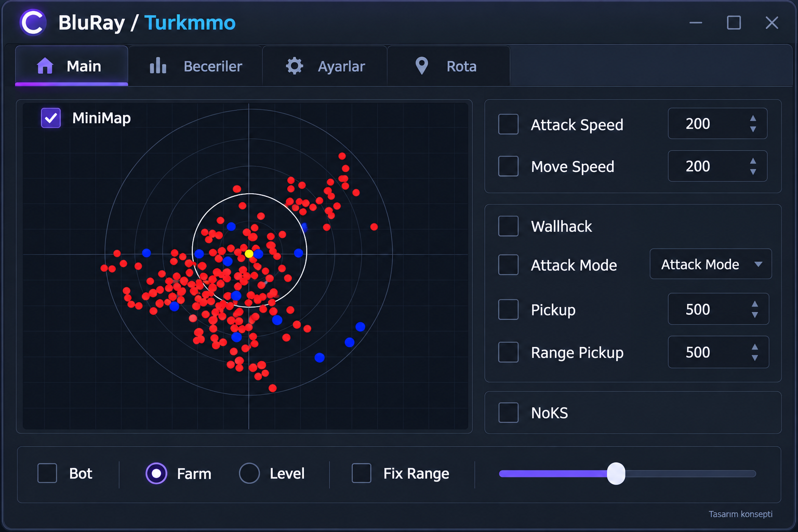This screenshot has width=798, height=532.
Task: Tick the Attack Mode checkbox
Action: point(508,265)
